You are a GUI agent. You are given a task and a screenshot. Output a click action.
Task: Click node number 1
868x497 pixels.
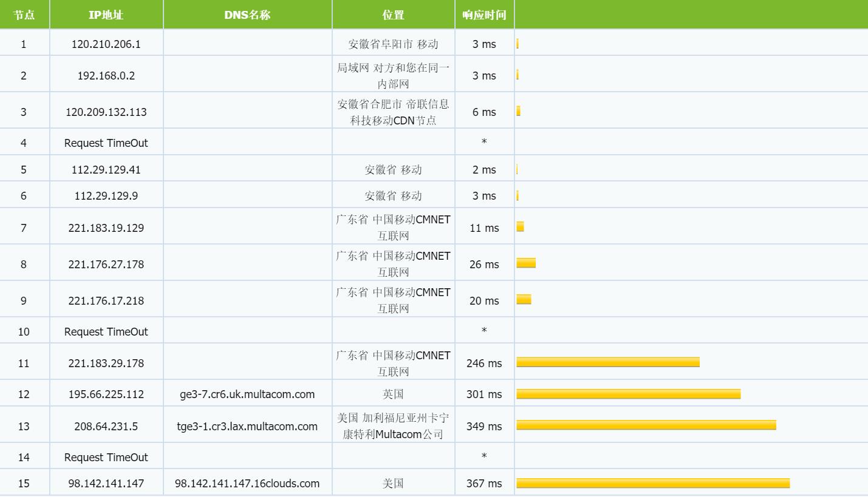pos(24,44)
